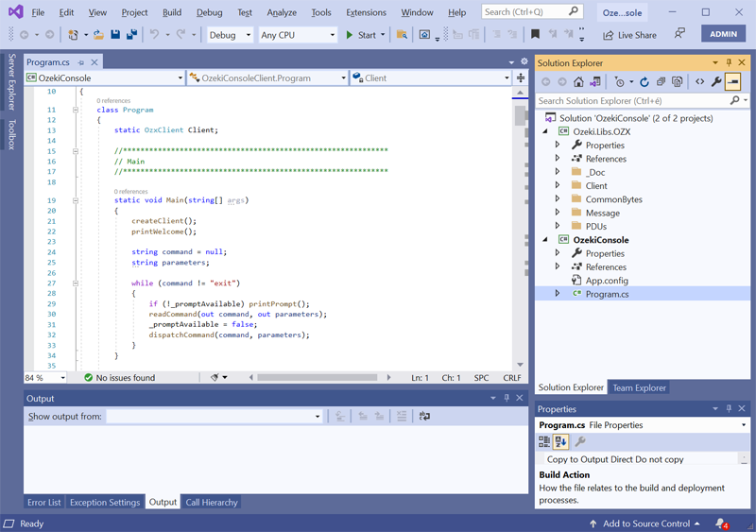The image size is (756, 532).
Task: Click the Open File toolbar icon
Action: click(x=98, y=35)
